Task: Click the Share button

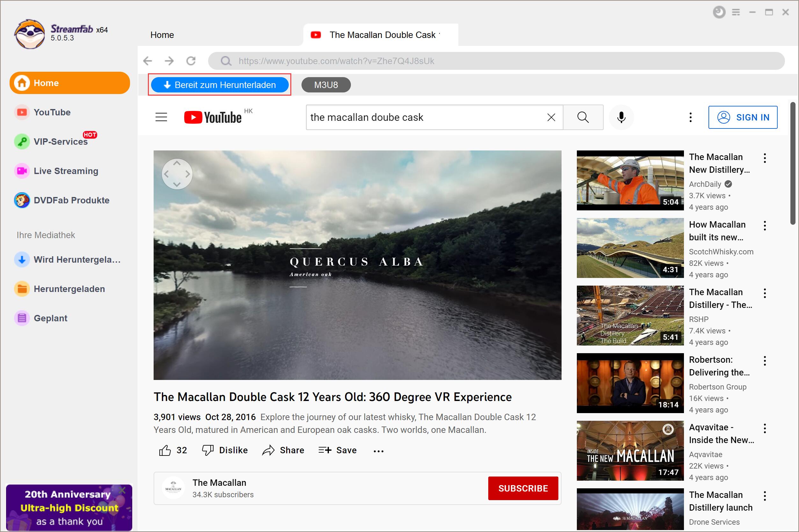Action: pyautogui.click(x=283, y=450)
